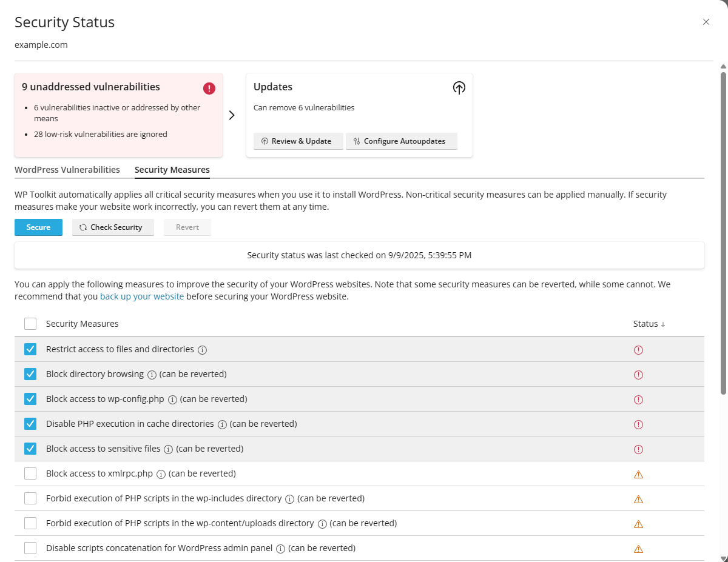Click the upload arrow icon in Updates card
The width and height of the screenshot is (728, 562).
tap(459, 88)
